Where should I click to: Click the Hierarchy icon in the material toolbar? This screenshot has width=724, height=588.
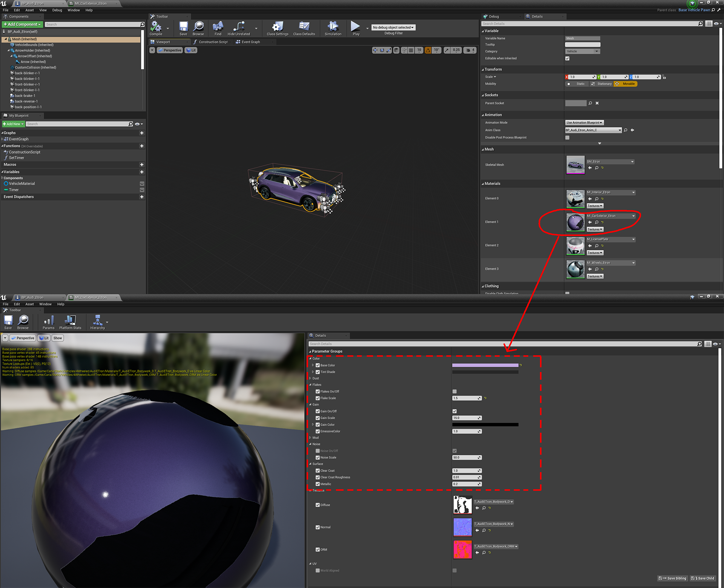[x=97, y=321]
